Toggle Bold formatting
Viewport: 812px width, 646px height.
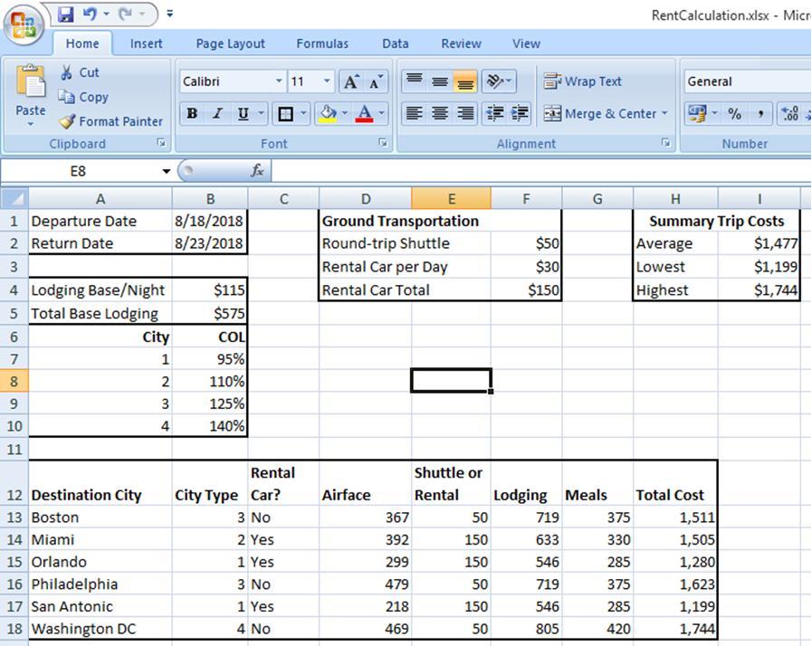click(x=192, y=114)
